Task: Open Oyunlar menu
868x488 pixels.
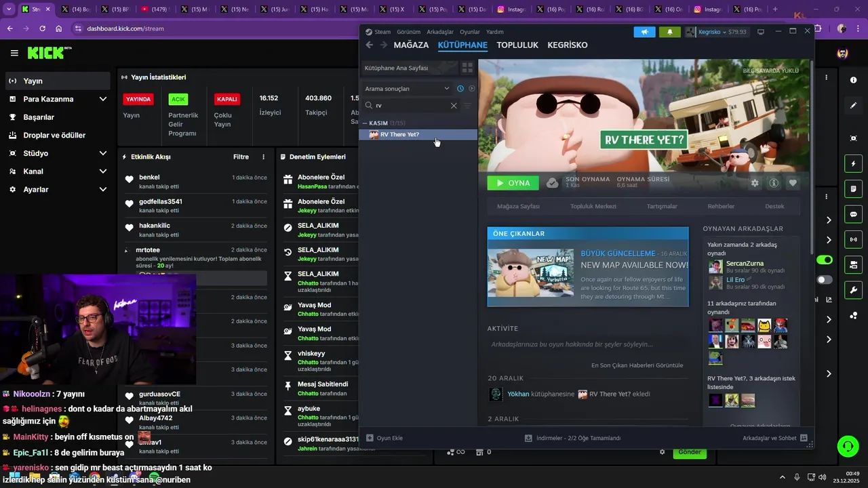Action: (x=470, y=32)
